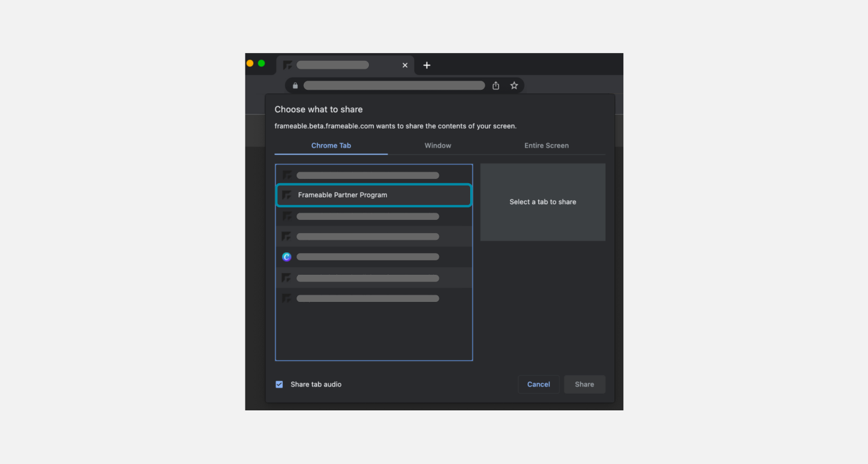Switch to the Window tab
The image size is (868, 464).
click(438, 145)
